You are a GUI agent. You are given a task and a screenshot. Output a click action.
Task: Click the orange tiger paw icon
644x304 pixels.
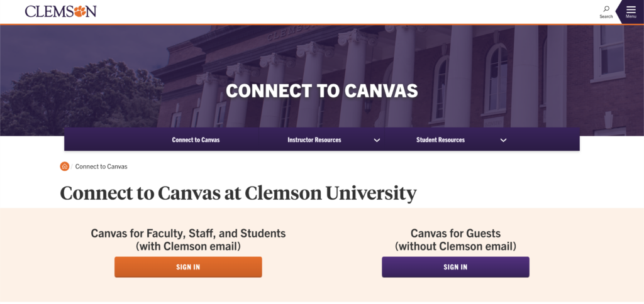80,11
